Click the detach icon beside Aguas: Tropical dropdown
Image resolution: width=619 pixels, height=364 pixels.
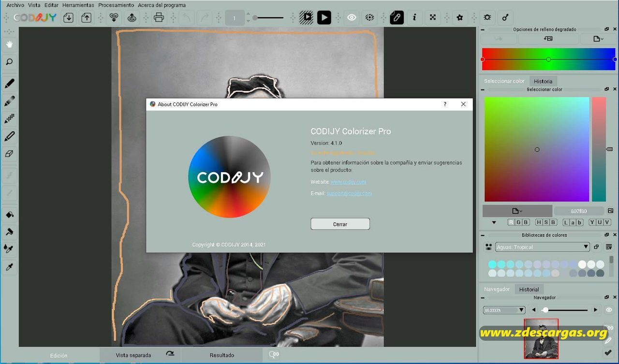(x=597, y=247)
